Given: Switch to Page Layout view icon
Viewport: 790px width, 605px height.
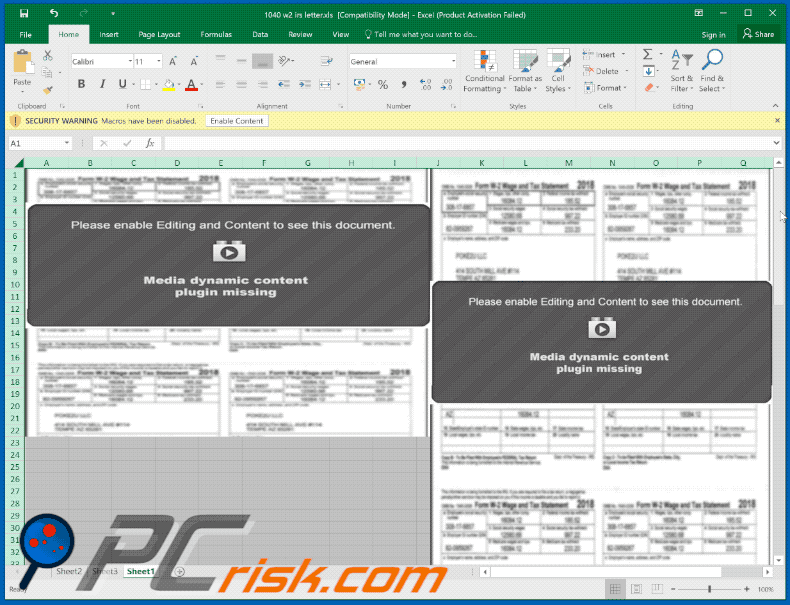Looking at the screenshot, I should click(636, 589).
